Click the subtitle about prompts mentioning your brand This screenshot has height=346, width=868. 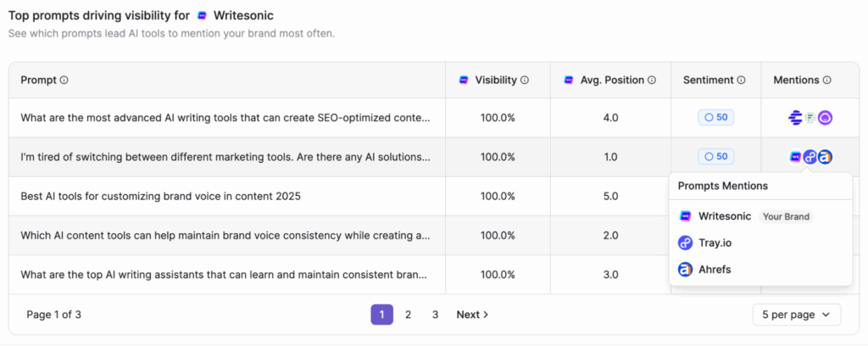pos(171,34)
